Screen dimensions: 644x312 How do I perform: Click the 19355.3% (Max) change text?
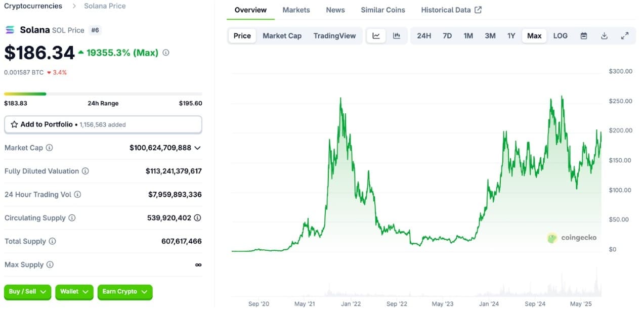tap(122, 53)
